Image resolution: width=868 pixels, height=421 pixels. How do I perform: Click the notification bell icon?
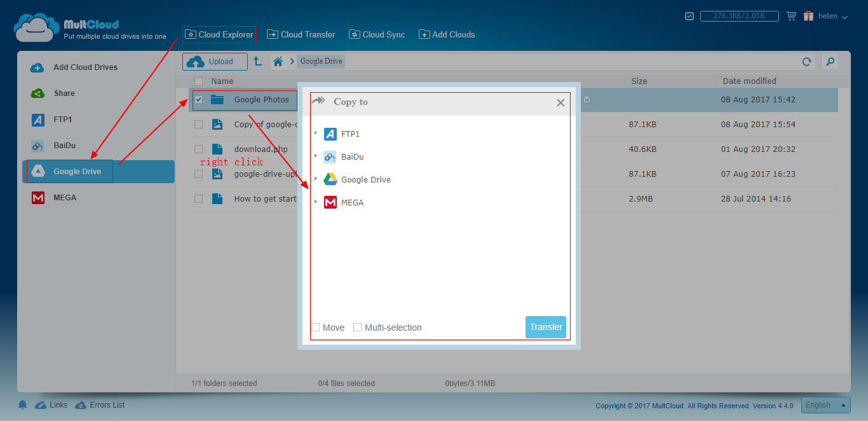(x=23, y=405)
